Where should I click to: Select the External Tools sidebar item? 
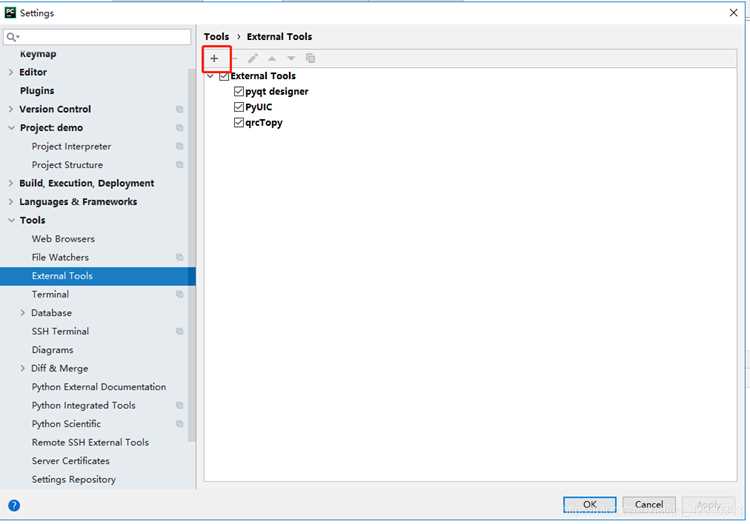coord(98,276)
